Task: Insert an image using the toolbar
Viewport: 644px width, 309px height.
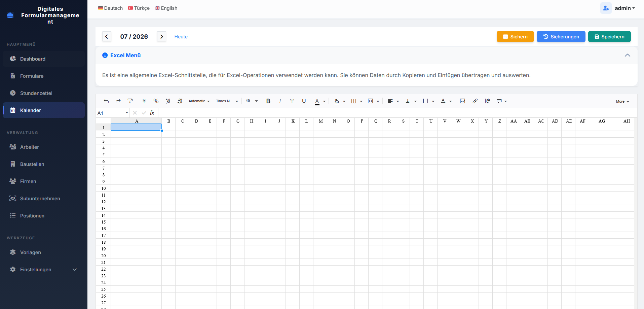Action: pyautogui.click(x=462, y=101)
